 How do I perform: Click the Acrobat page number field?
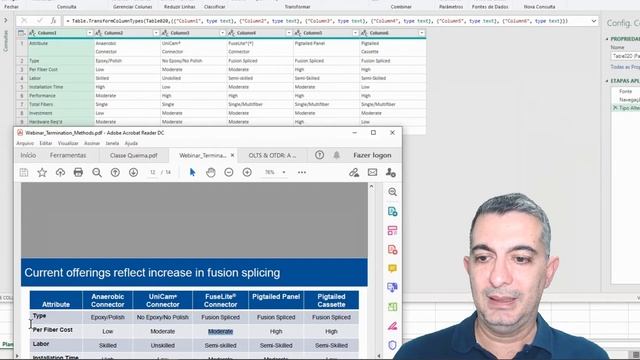click(x=152, y=173)
